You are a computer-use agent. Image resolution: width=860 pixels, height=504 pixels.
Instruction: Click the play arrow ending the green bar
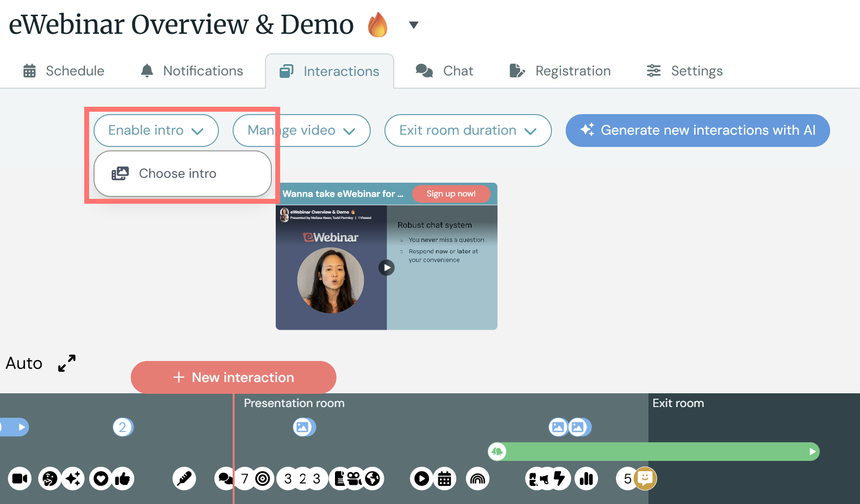click(812, 452)
